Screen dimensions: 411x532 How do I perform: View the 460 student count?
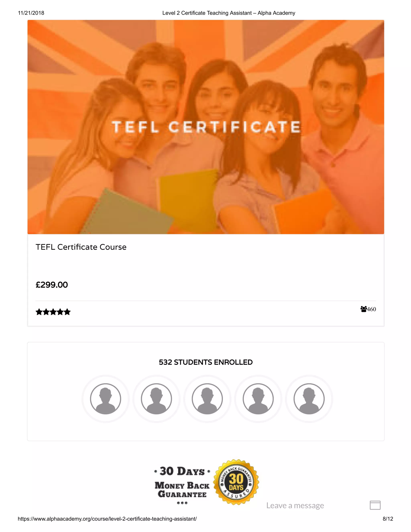[x=371, y=309]
